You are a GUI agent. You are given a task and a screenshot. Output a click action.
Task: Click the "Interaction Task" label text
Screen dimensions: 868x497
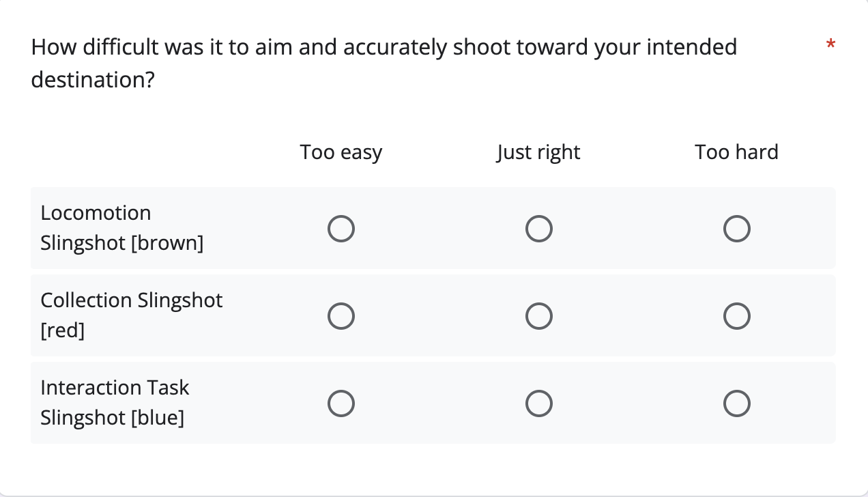pyautogui.click(x=115, y=388)
